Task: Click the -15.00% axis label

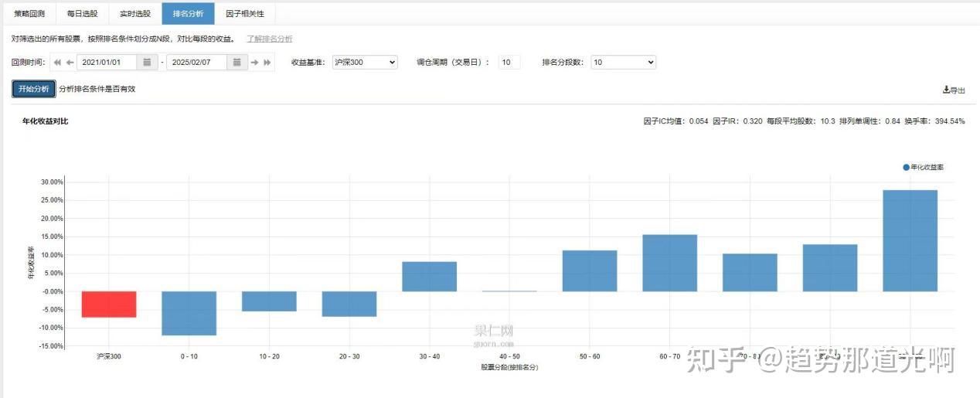Action: click(x=50, y=346)
